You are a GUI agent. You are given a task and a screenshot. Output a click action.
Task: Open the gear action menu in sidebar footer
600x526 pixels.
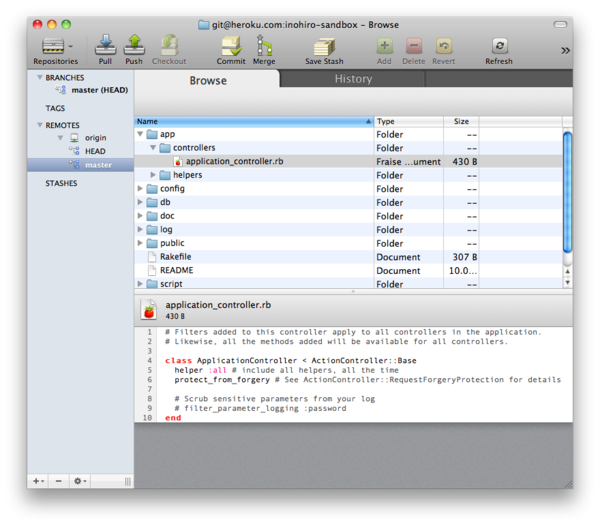point(80,481)
